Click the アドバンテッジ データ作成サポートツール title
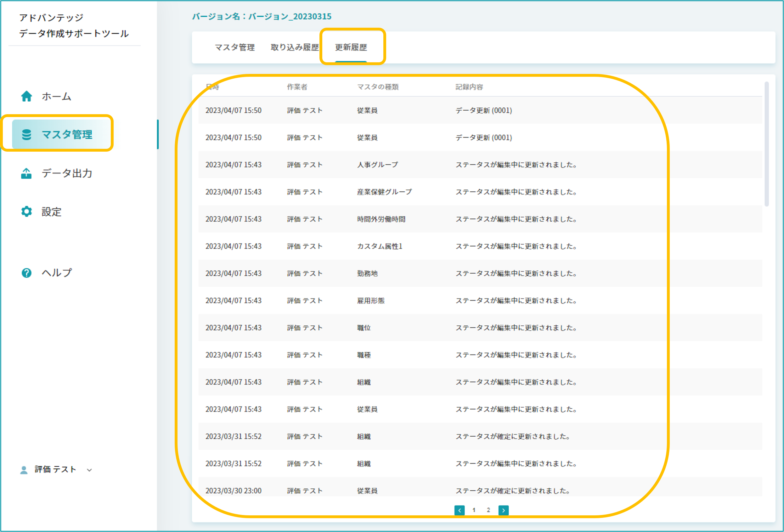This screenshot has height=532, width=784. (74, 25)
